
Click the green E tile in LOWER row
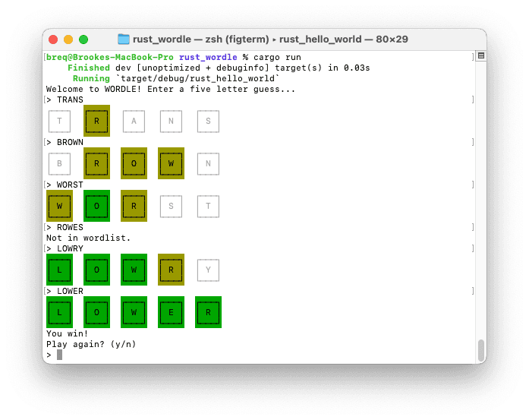tap(171, 312)
